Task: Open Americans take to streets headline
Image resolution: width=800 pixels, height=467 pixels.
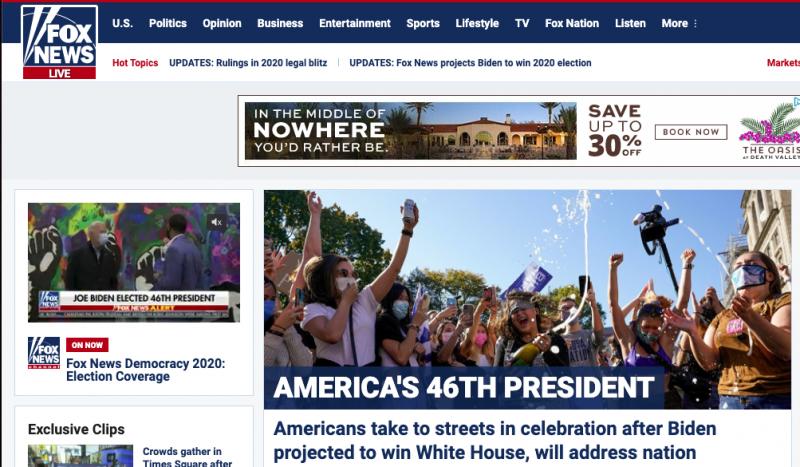Action: click(x=495, y=440)
